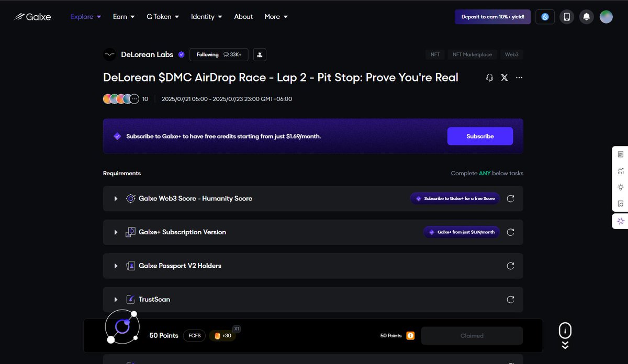The width and height of the screenshot is (628, 364).
Task: Open the document icon in right sidebar
Action: click(x=621, y=154)
